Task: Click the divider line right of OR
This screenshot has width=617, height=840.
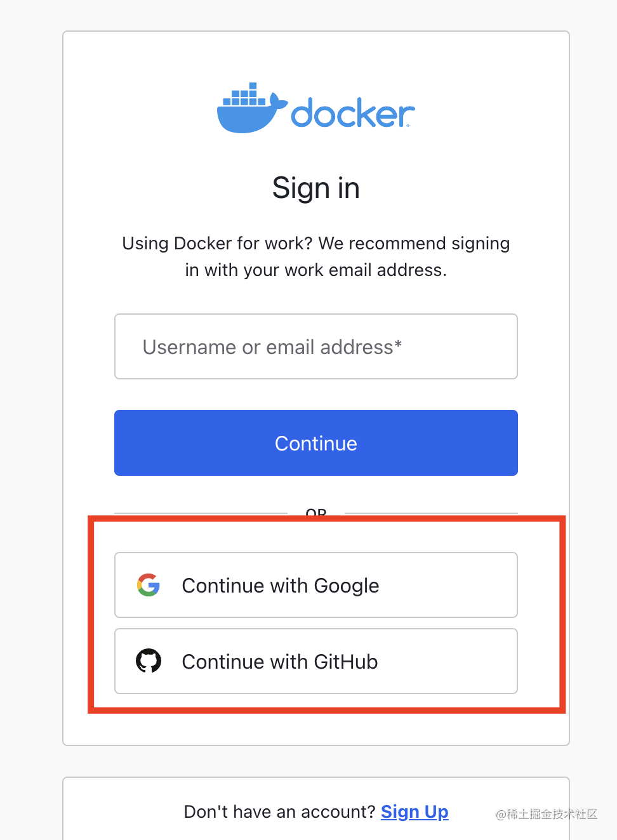Action: (431, 513)
